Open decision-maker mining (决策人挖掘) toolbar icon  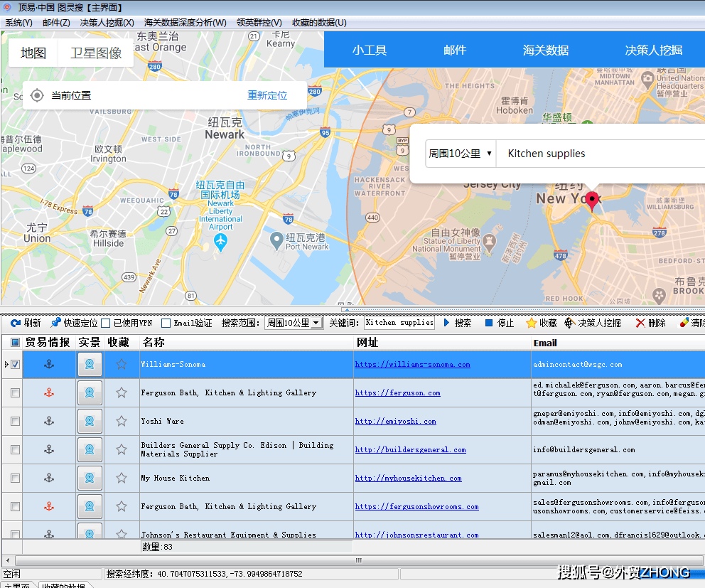pos(569,323)
